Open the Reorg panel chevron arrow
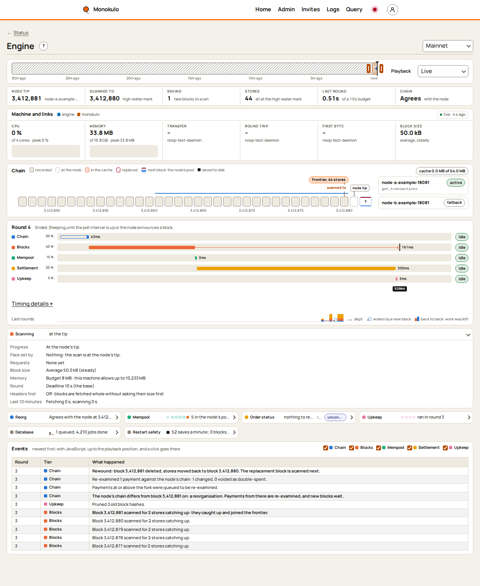The height and width of the screenshot is (586, 480). pos(117,417)
